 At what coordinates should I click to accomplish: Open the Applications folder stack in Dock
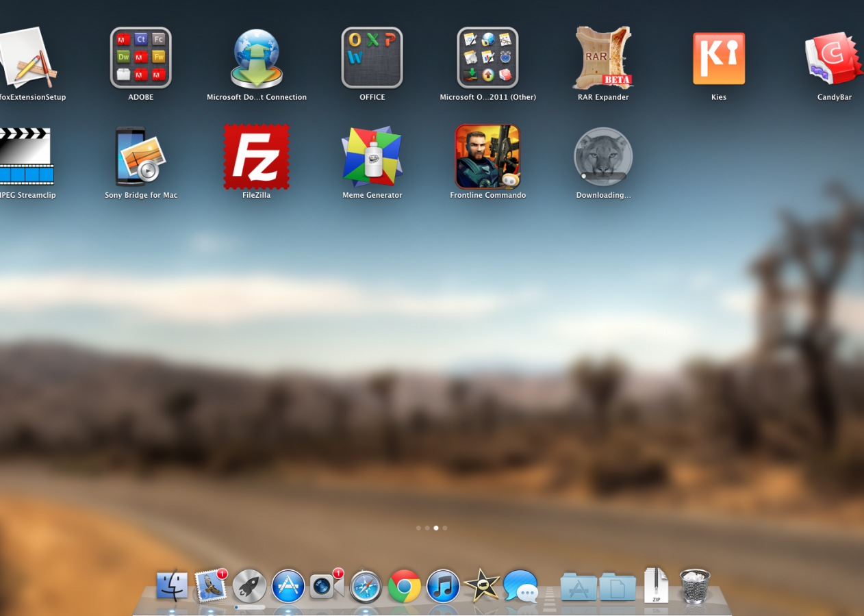pos(579,587)
